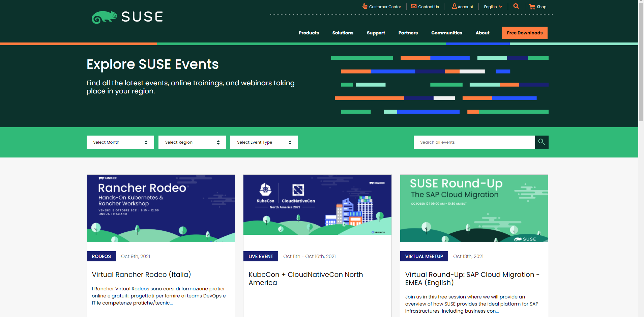The image size is (644, 317).
Task: Open the About menu
Action: [482, 33]
